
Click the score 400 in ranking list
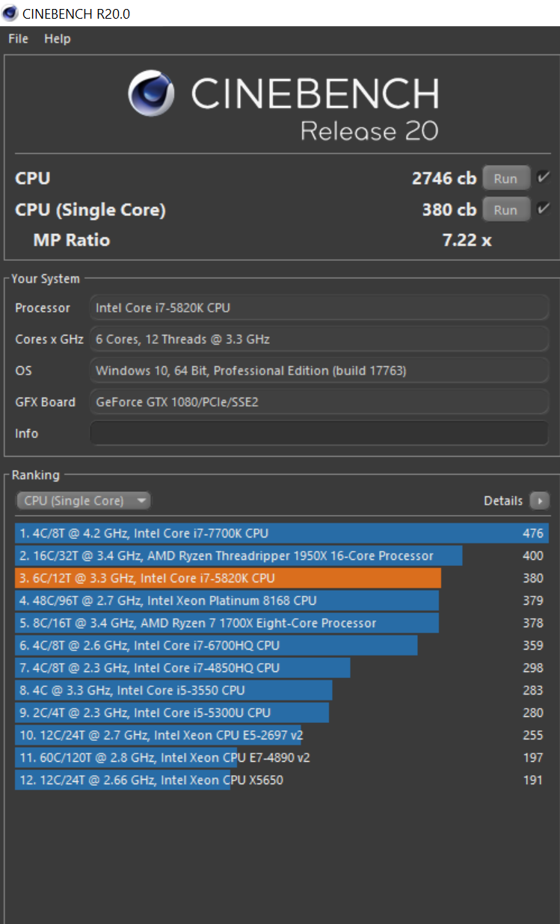click(x=533, y=555)
